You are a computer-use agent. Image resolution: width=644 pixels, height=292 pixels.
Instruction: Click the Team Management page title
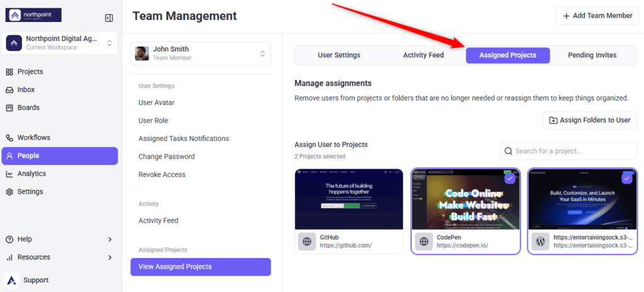pyautogui.click(x=185, y=16)
